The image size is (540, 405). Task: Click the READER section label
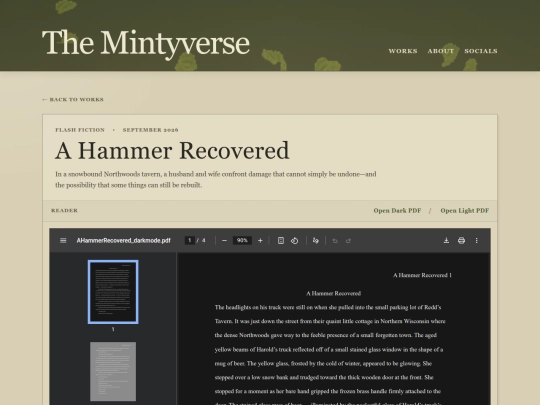(64, 210)
